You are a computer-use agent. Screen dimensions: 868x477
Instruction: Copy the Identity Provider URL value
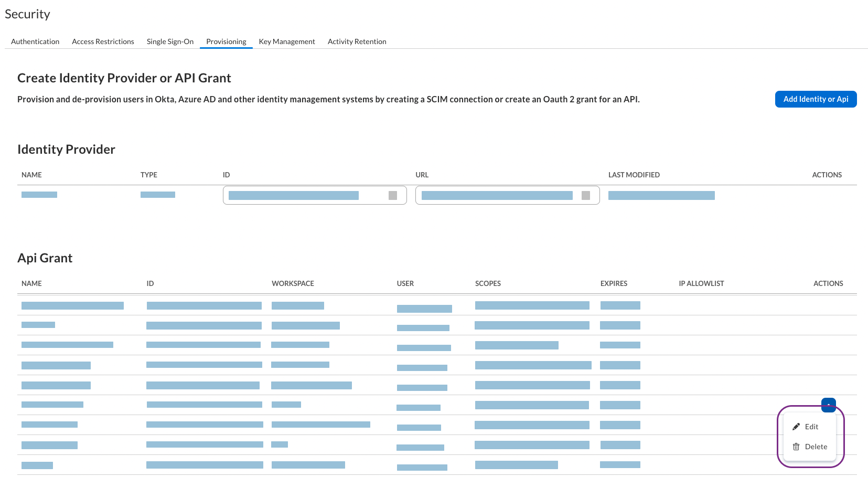coord(586,195)
